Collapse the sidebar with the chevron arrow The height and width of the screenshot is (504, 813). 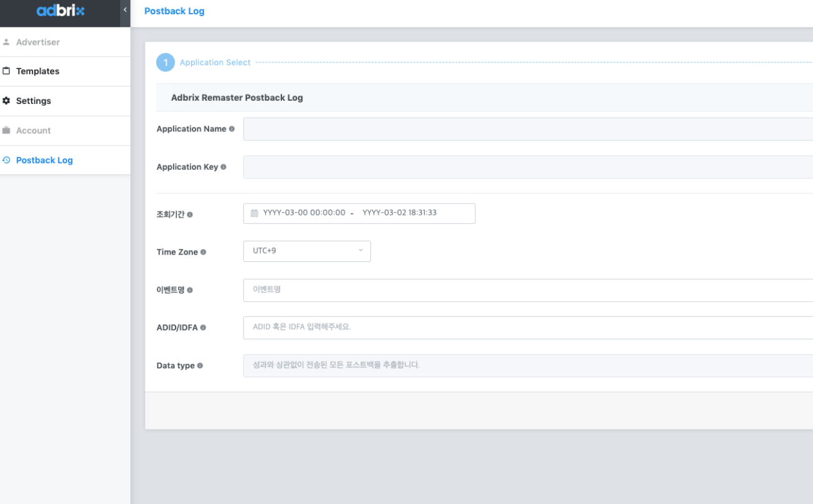point(125,10)
